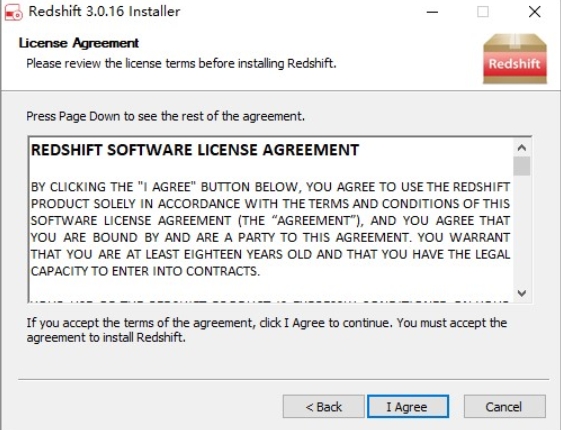Click the 'Redshift 3.0.16 Installer' title bar text
561x430 pixels.
pos(104,11)
